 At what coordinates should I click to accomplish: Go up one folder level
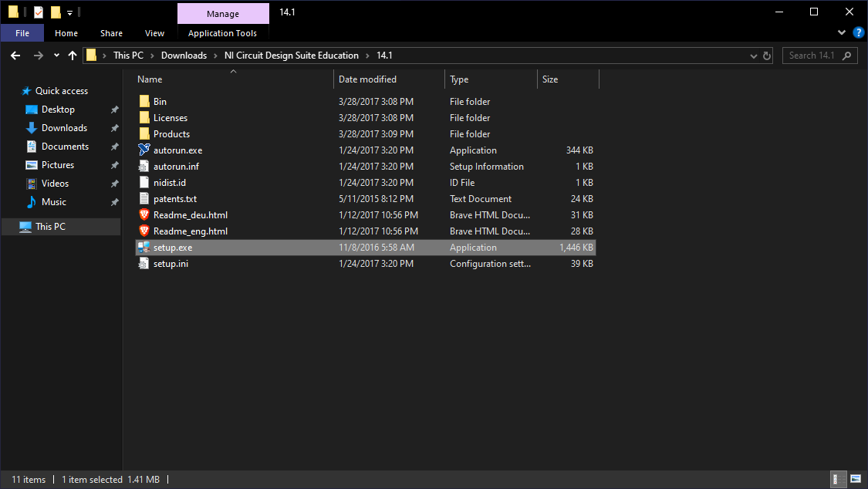point(72,56)
